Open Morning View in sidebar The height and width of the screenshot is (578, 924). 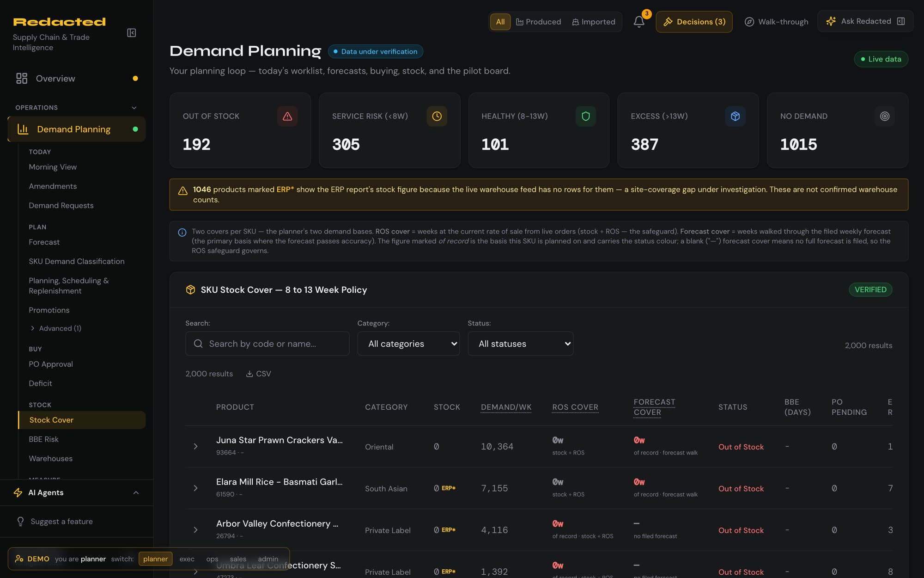pos(53,167)
